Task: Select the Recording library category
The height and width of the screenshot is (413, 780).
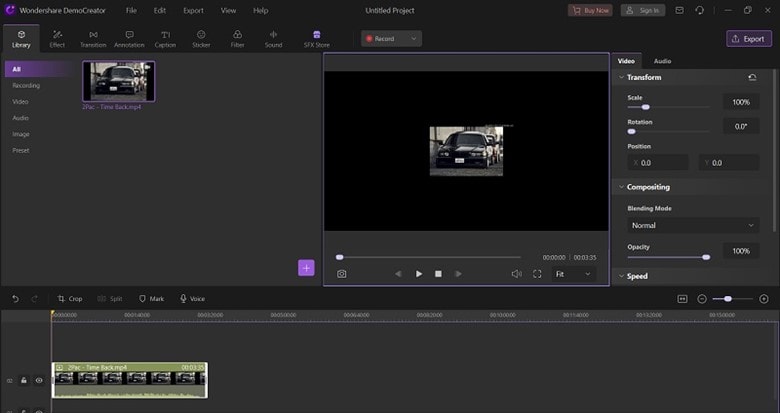Action: click(x=26, y=86)
